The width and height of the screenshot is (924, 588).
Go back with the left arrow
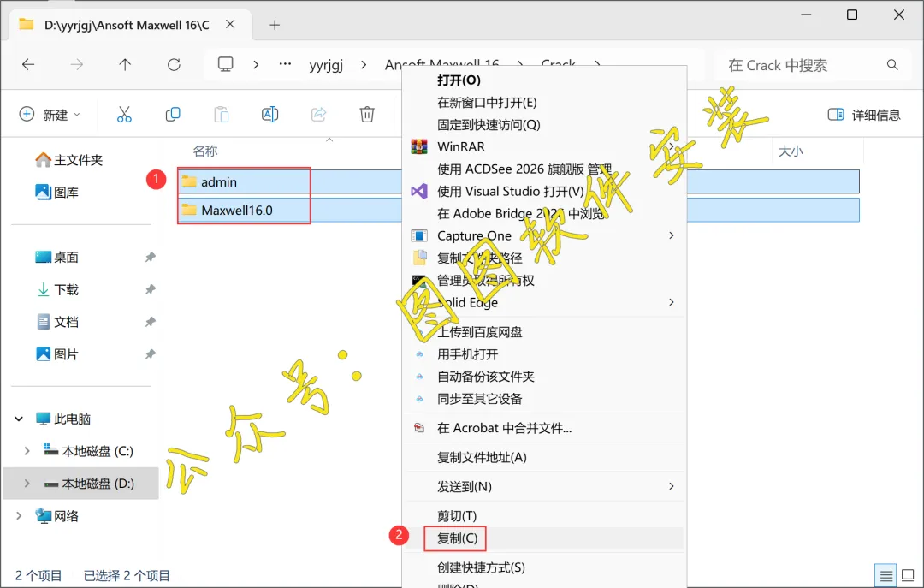tap(28, 64)
